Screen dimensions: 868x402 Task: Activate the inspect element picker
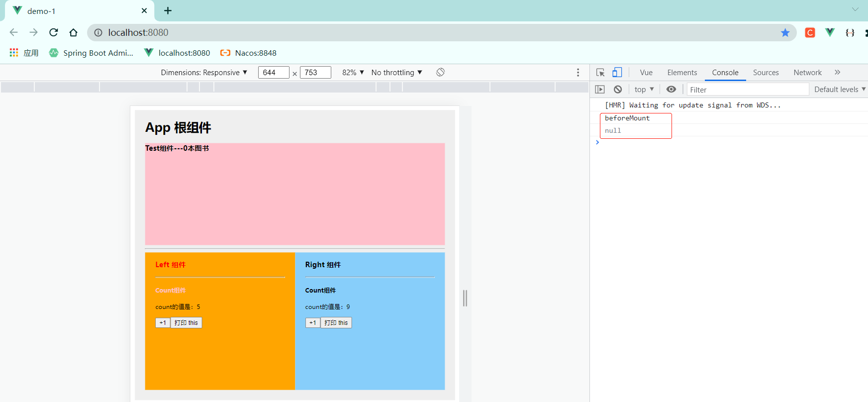(600, 73)
